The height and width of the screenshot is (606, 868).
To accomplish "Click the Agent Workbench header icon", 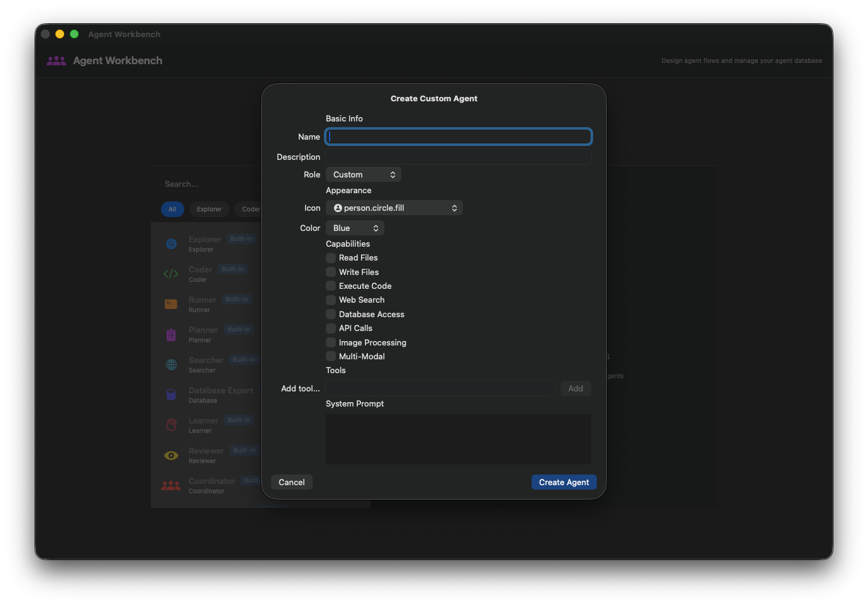I will pos(56,60).
